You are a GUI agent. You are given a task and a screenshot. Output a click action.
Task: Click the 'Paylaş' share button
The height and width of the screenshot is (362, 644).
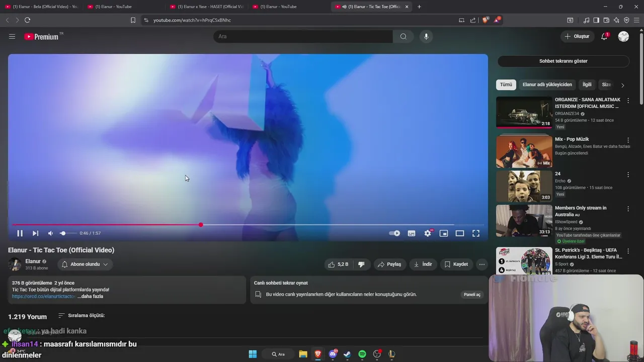point(390,264)
